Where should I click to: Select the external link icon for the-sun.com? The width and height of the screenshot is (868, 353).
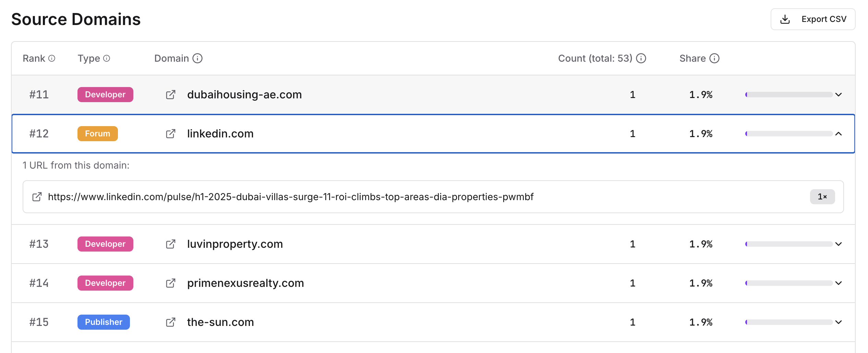point(170,322)
